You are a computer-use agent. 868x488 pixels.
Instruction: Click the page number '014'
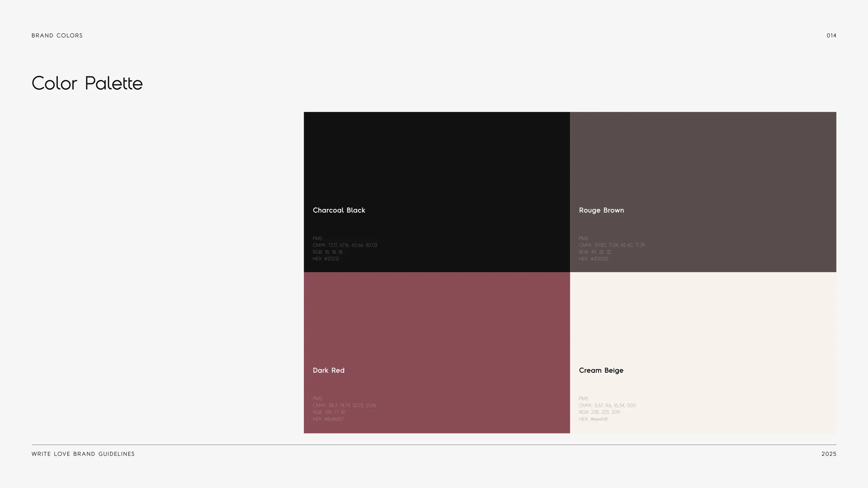(x=831, y=36)
